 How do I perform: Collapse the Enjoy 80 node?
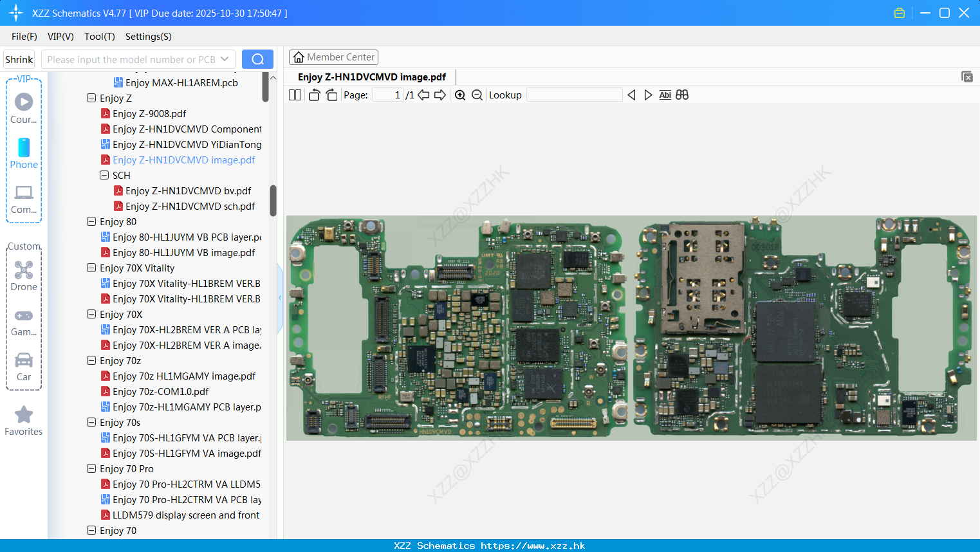91,221
